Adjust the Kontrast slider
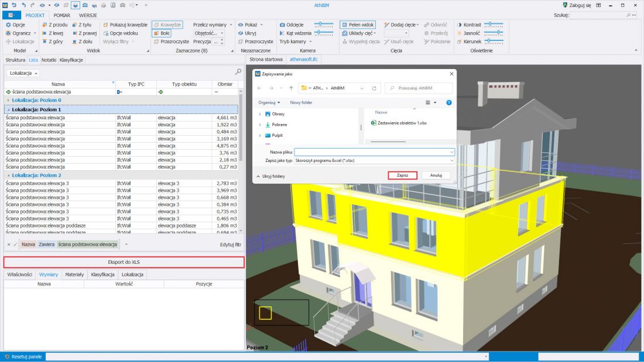The height and width of the screenshot is (362, 644). pyautogui.click(x=494, y=25)
